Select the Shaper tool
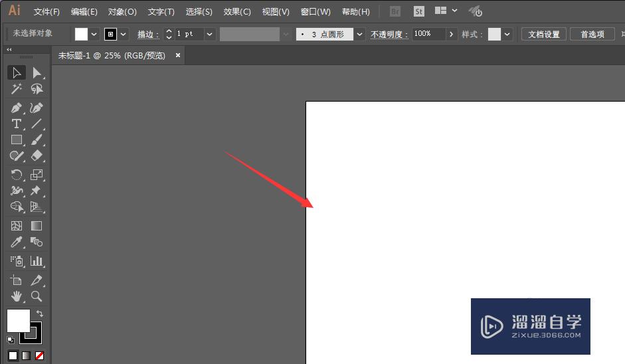625x364 pixels. tap(17, 155)
